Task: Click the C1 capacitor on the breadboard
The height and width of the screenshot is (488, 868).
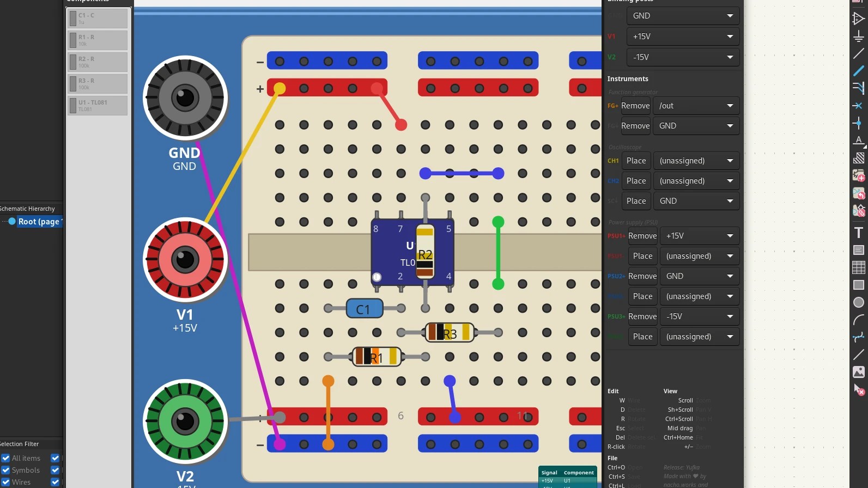Action: pos(364,309)
